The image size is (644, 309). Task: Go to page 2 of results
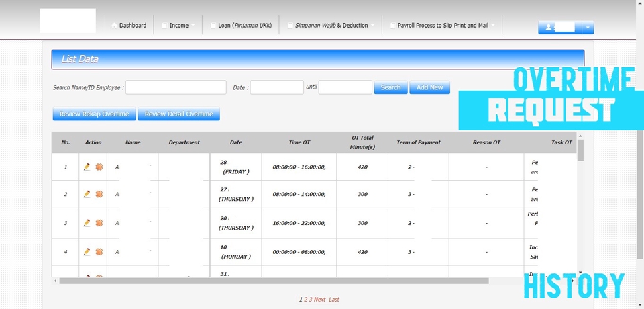click(306, 300)
